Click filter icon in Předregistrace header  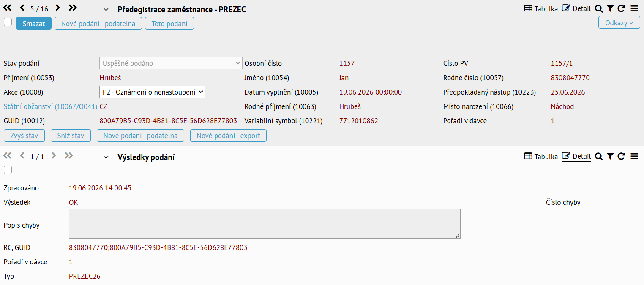click(x=610, y=8)
